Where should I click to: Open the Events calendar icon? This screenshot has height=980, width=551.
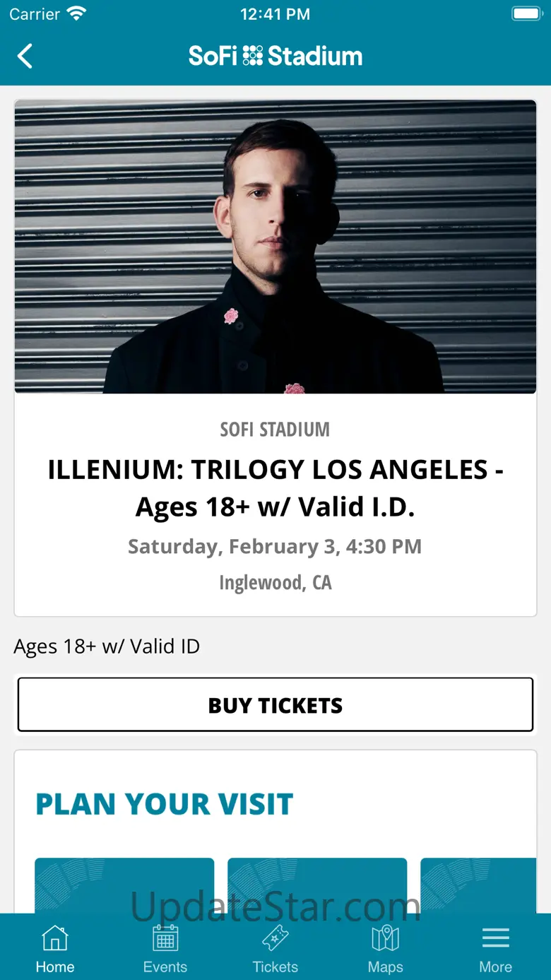pyautogui.click(x=165, y=939)
